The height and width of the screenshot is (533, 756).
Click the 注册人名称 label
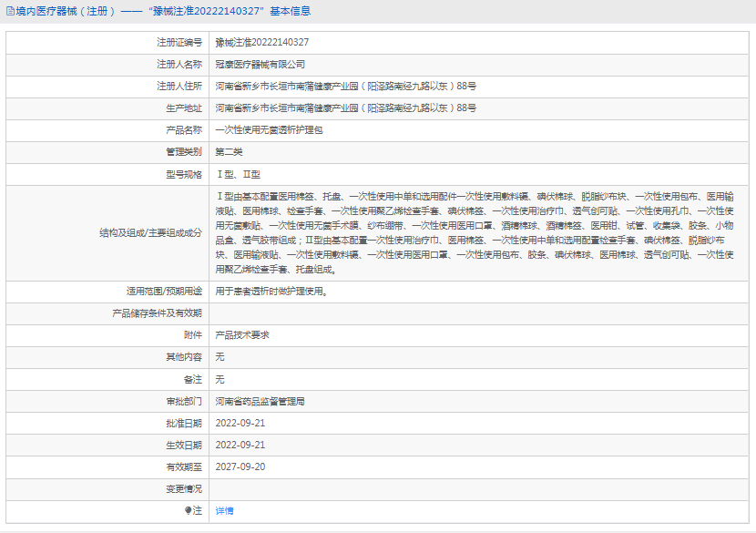coord(179,64)
